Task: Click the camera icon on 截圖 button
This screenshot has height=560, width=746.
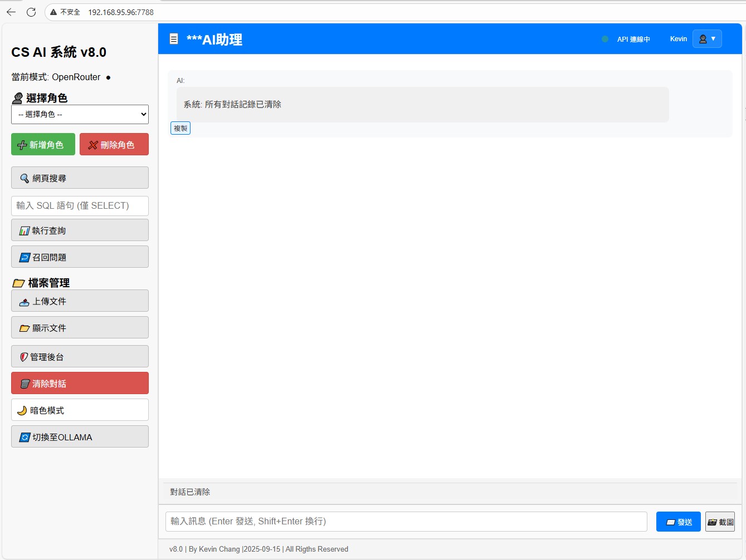Action: coord(713,522)
